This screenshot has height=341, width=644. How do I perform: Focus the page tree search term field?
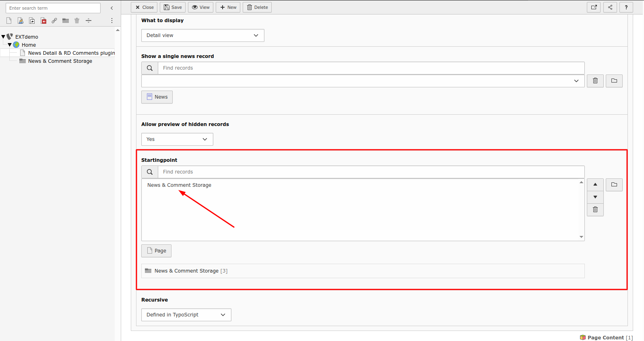pos(53,8)
